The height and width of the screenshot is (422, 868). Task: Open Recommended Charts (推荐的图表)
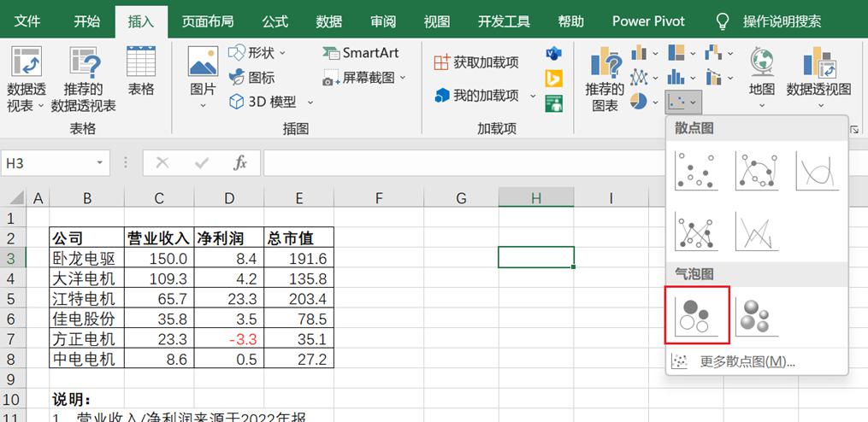[605, 79]
